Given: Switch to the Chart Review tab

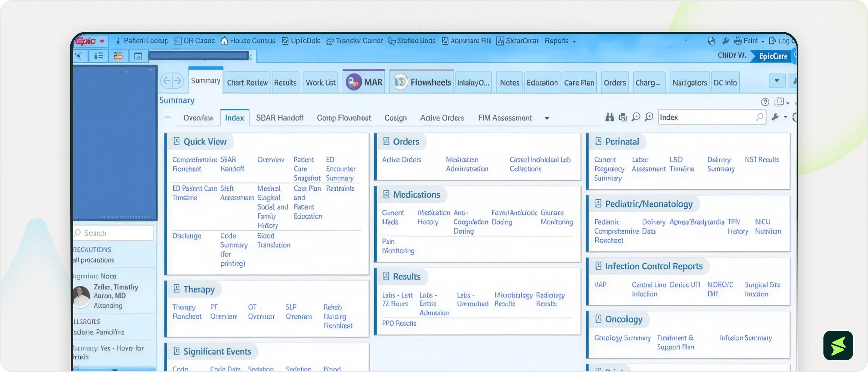Looking at the screenshot, I should point(247,83).
